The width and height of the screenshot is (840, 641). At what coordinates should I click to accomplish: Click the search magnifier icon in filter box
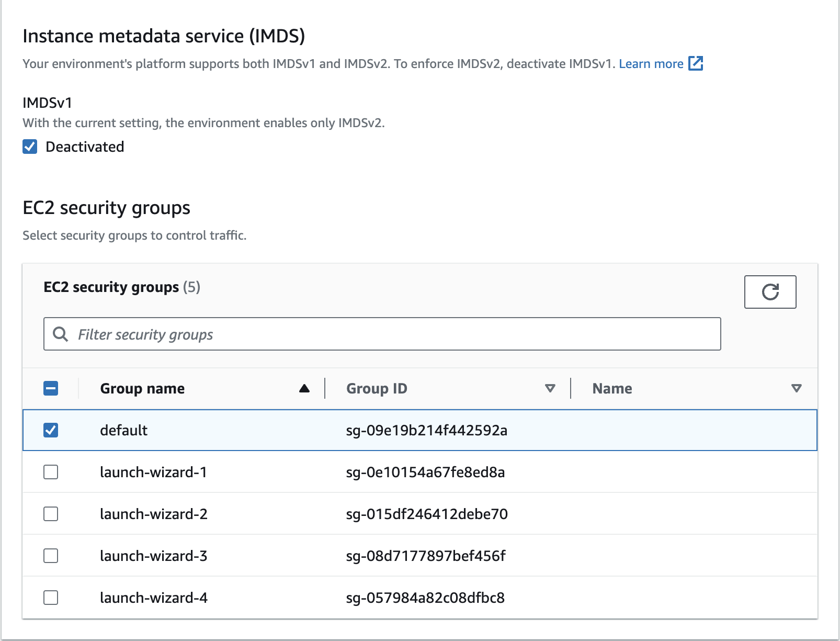(61, 334)
